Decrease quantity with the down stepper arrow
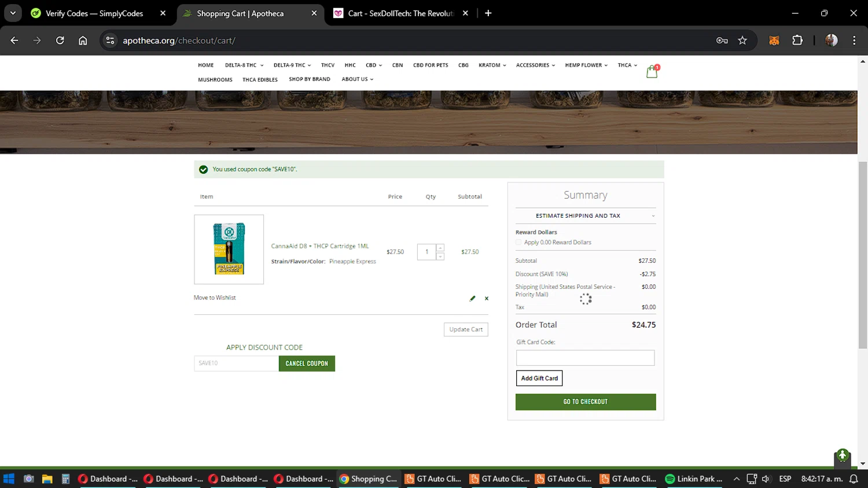Screen dimensions: 868x488 440,256
